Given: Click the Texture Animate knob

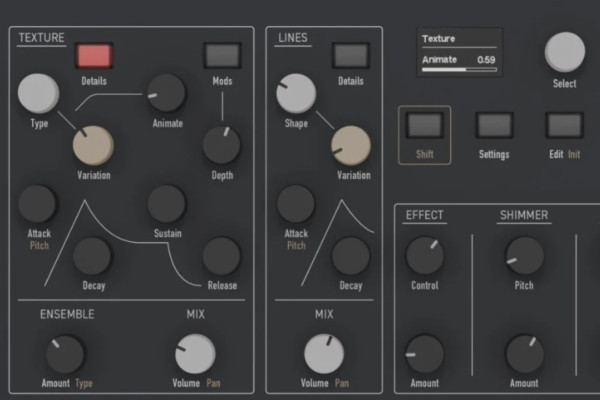Looking at the screenshot, I should pos(166,93).
